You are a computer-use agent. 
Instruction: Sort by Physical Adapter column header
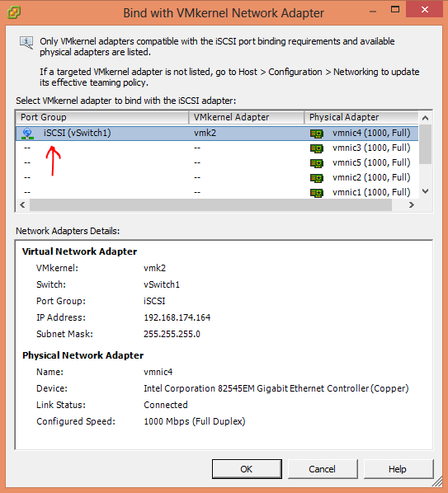tap(361, 117)
